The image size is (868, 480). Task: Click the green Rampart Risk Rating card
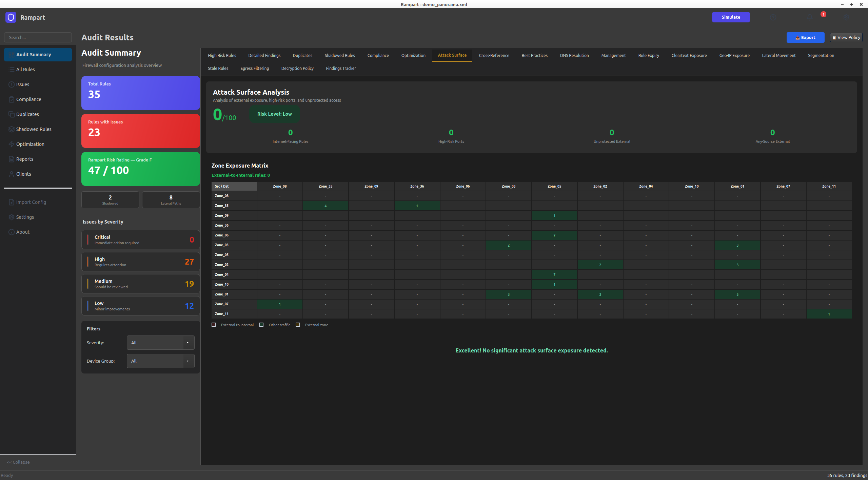point(140,169)
